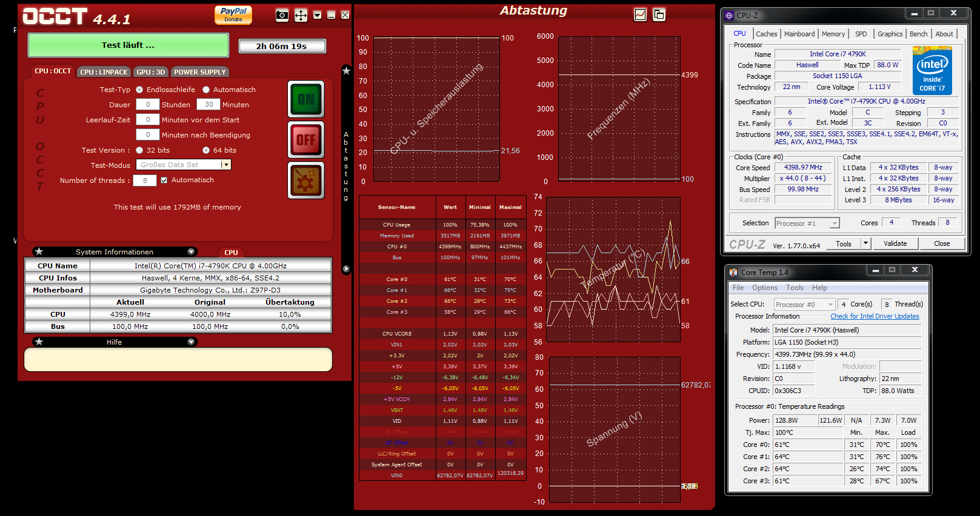This screenshot has width=980, height=516.
Task: Click the window layout icon in Abtastung panel
Action: point(659,15)
